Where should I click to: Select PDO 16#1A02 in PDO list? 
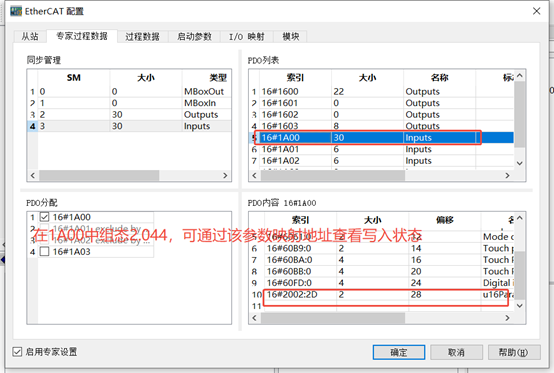[381, 161]
